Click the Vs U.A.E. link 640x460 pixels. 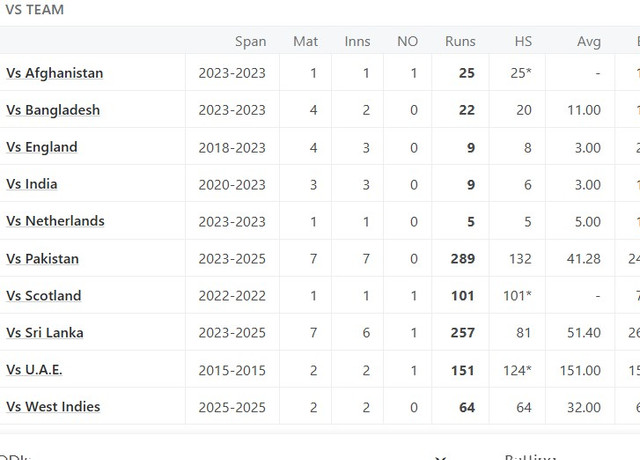coord(34,370)
